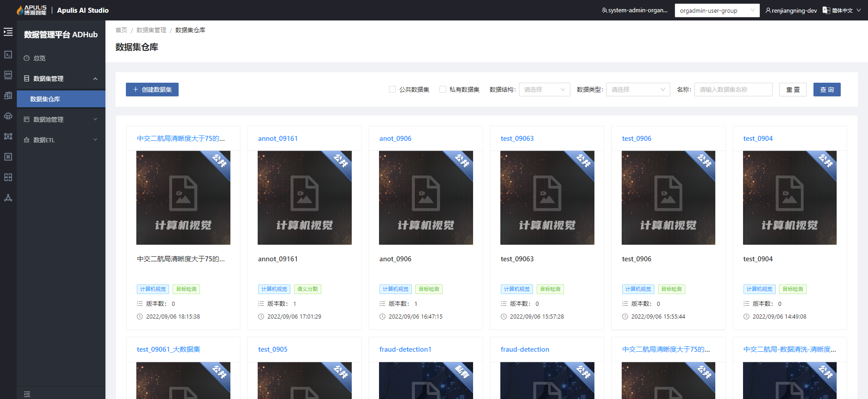This screenshot has height=399, width=868.
Task: Click the renjiangning-dev username
Action: (x=794, y=10)
